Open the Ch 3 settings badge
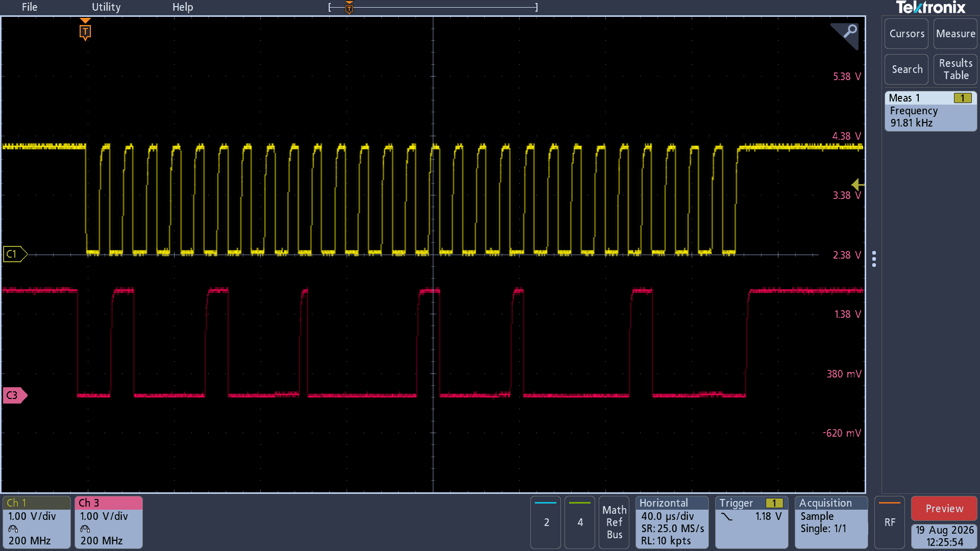The width and height of the screenshot is (980, 551). point(109,522)
